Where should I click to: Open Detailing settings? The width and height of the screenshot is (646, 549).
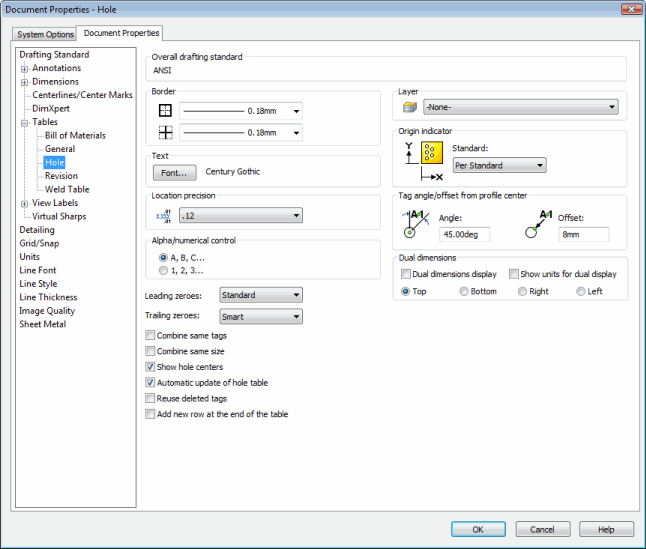[x=37, y=229]
